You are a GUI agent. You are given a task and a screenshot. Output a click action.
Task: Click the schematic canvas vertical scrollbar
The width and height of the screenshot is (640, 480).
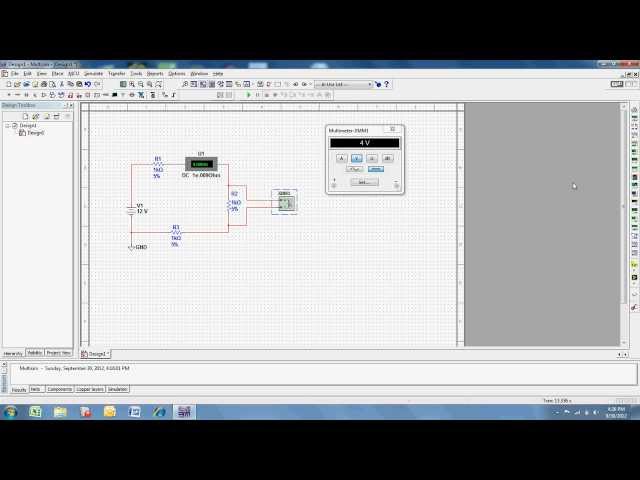click(x=624, y=223)
